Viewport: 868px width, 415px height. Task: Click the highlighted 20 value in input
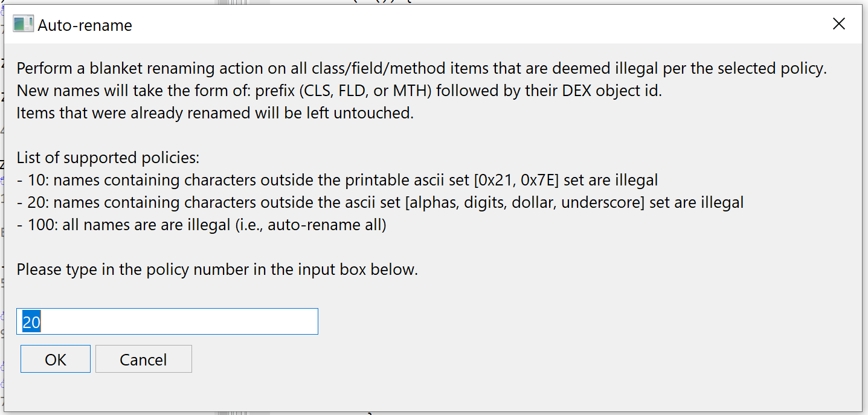coord(31,322)
